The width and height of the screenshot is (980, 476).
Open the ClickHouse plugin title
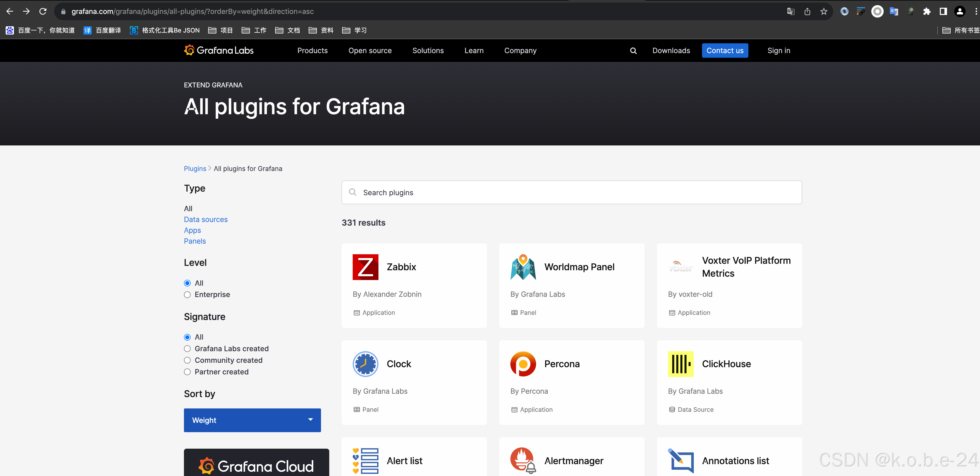[726, 364]
